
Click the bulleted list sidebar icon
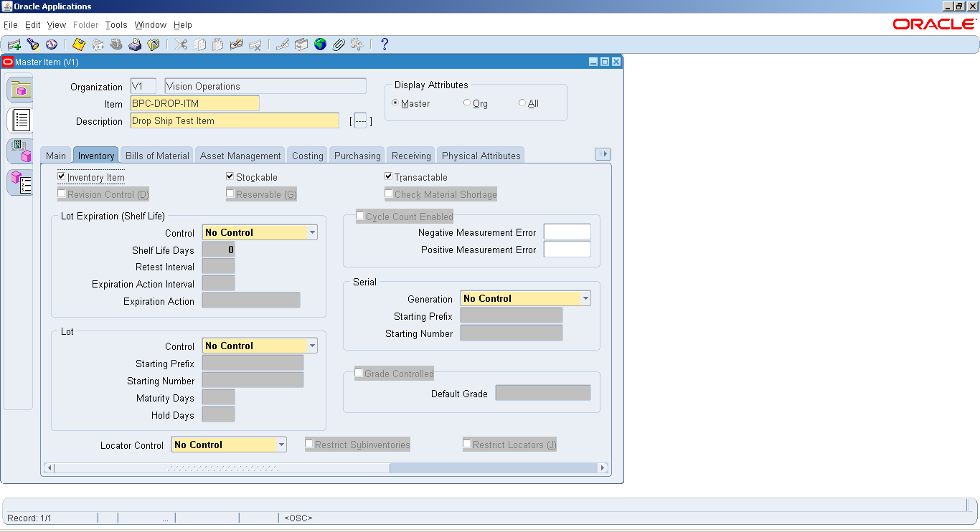20,120
